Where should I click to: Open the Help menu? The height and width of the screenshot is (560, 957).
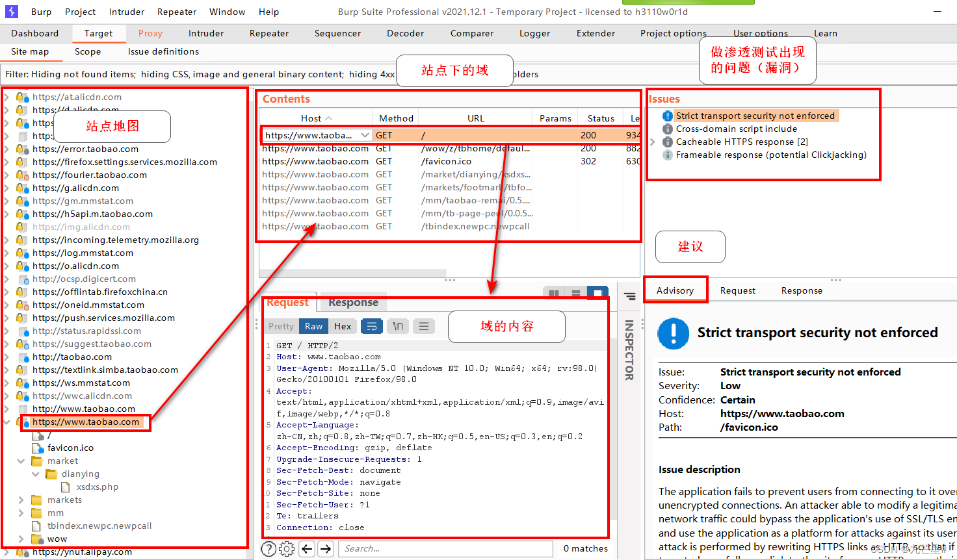click(x=269, y=12)
